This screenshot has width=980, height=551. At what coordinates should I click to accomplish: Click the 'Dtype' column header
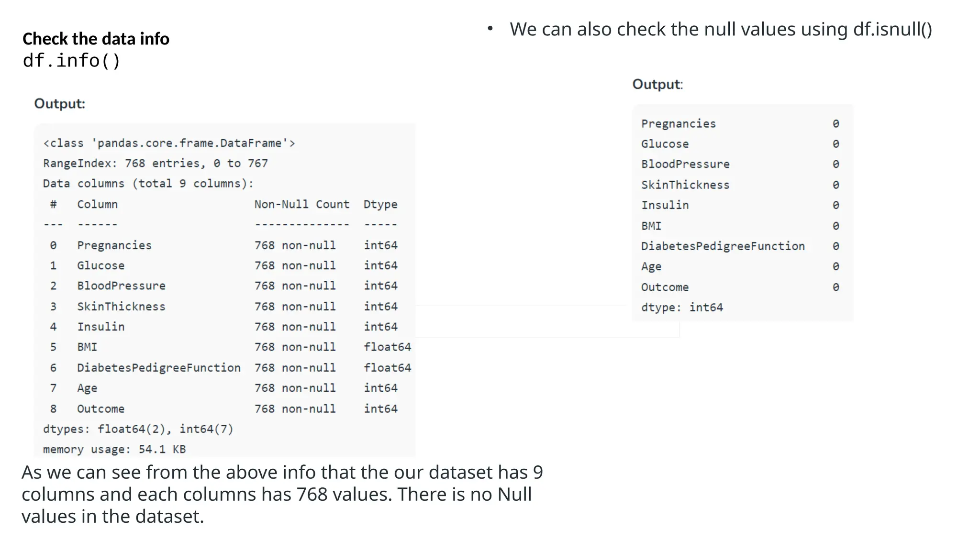(380, 204)
